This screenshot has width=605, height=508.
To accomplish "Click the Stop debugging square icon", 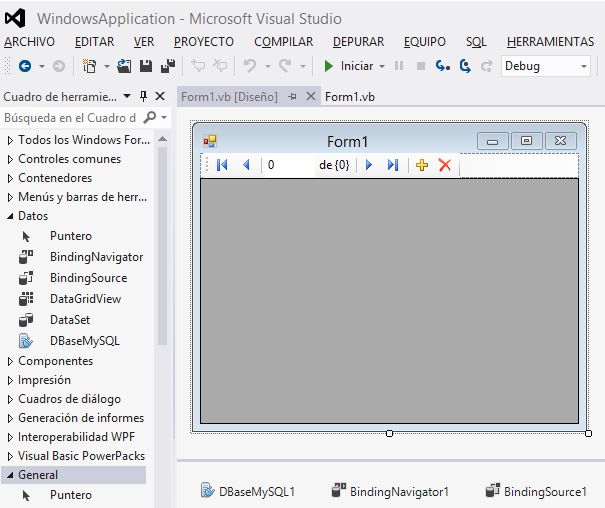I will point(421,66).
